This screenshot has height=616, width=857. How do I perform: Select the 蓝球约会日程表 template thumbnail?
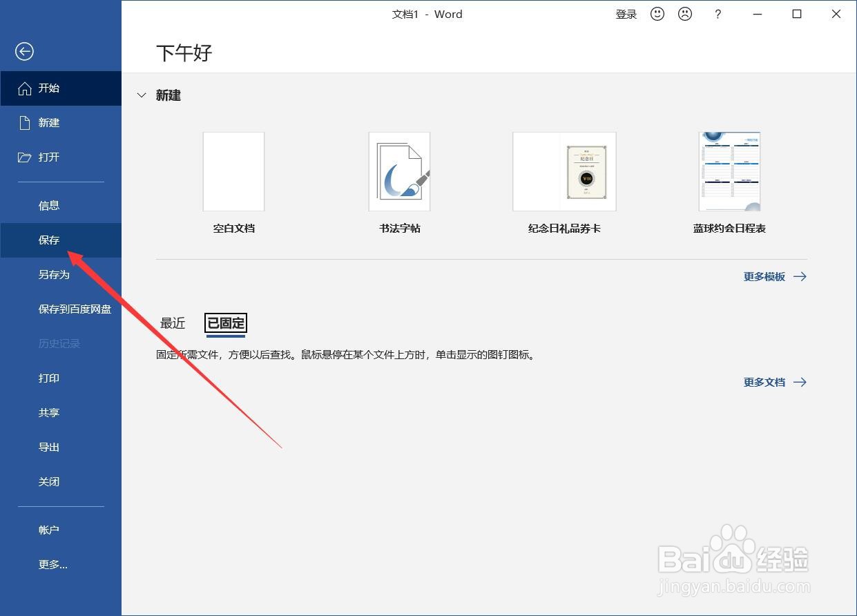click(729, 171)
